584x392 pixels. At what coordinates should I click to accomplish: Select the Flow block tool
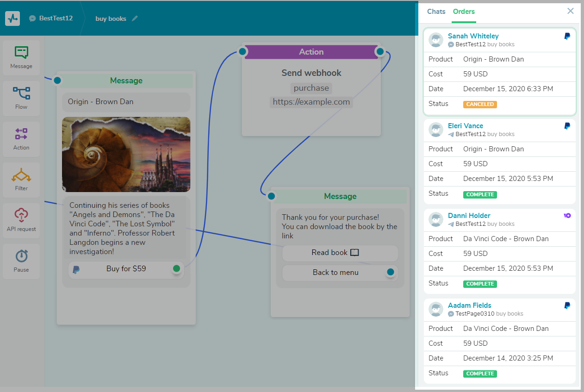click(21, 99)
